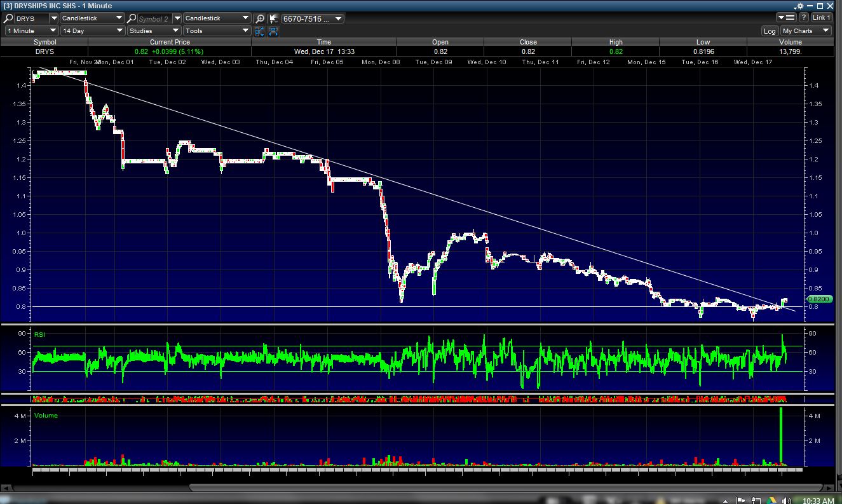Image resolution: width=842 pixels, height=504 pixels.
Task: Open the Tools menu
Action: pos(217,31)
